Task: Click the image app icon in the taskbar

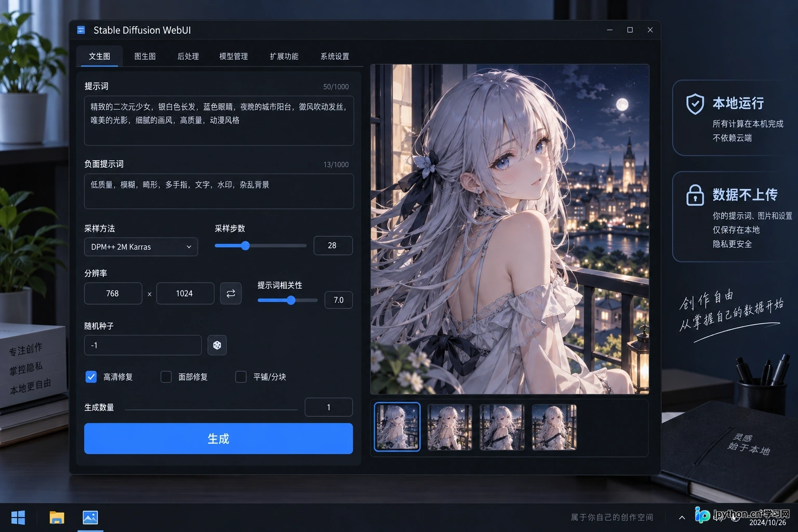Action: tap(90, 517)
